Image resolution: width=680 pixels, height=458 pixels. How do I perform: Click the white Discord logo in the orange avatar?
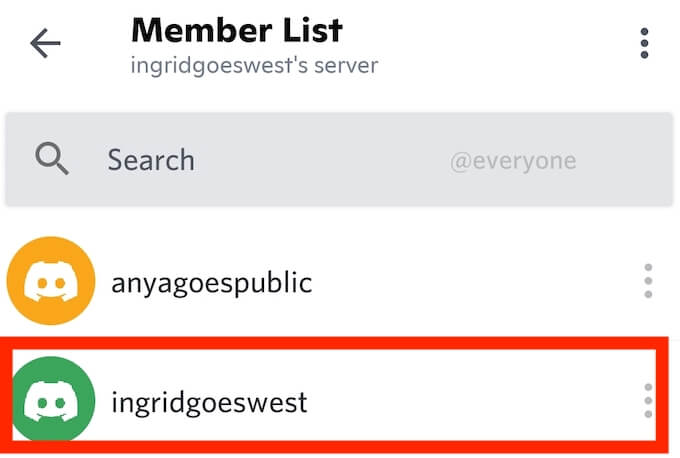tap(50, 284)
